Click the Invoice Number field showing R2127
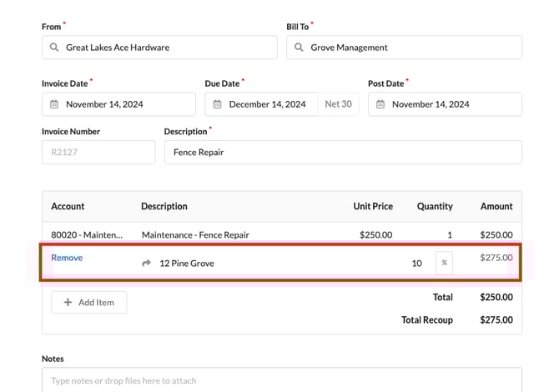Screen dimensions: 559x392 (98, 153)
